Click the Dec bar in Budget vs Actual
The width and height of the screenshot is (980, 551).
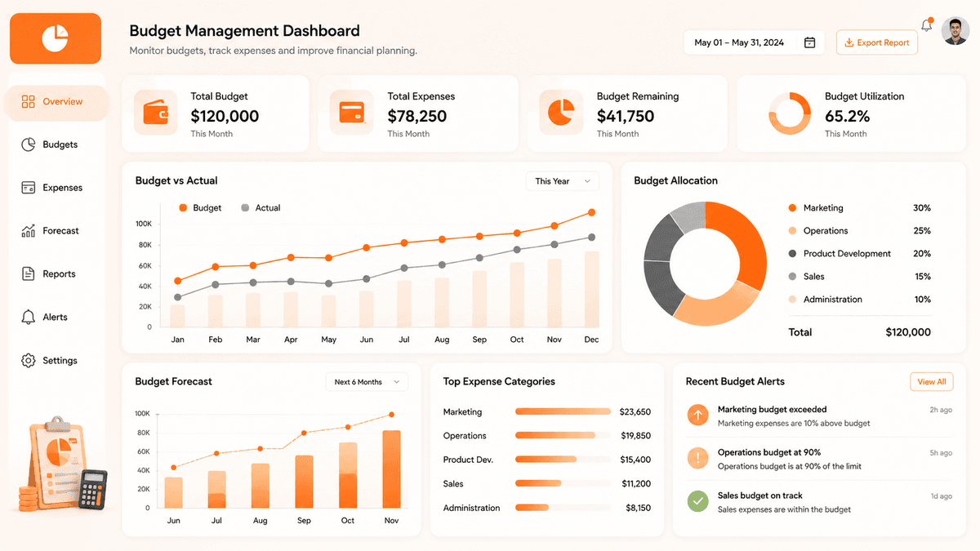pos(591,289)
